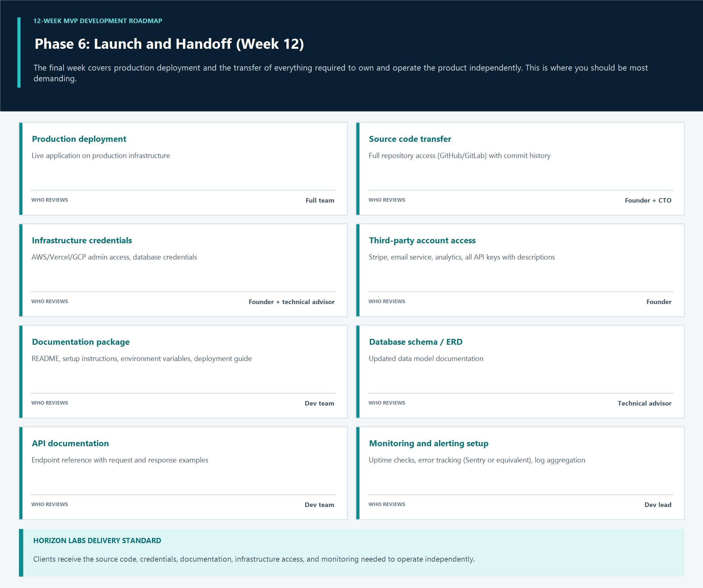Click "WHO REVIEWS" label in Third-party account access card
The image size is (703, 588).
pyautogui.click(x=387, y=301)
